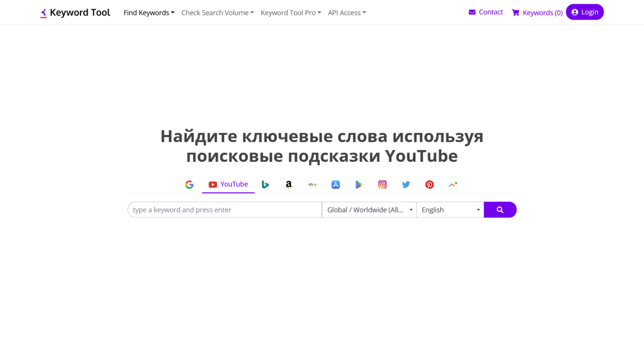
Task: Click the Login button
Action: 585,12
